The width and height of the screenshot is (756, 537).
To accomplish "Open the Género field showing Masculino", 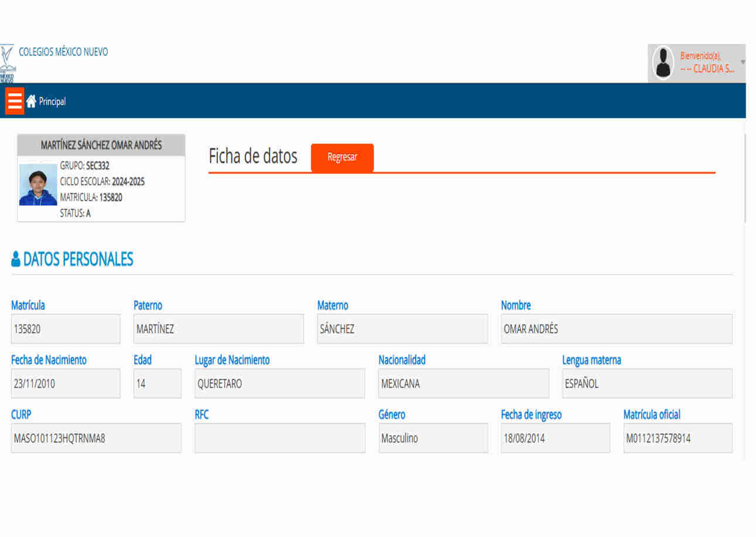I will pos(433,439).
